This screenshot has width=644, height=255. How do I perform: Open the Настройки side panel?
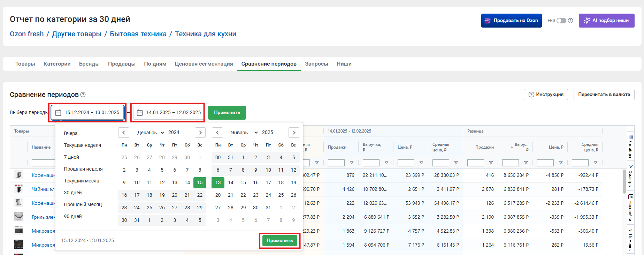(x=630, y=208)
